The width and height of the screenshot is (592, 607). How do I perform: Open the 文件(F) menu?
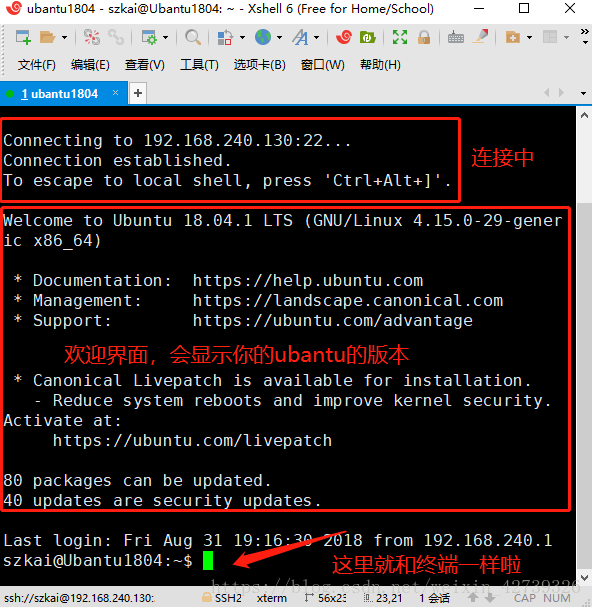tap(36, 65)
